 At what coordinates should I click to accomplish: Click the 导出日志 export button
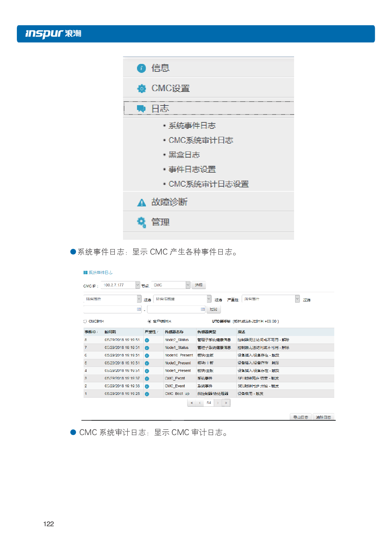pyautogui.click(x=301, y=417)
